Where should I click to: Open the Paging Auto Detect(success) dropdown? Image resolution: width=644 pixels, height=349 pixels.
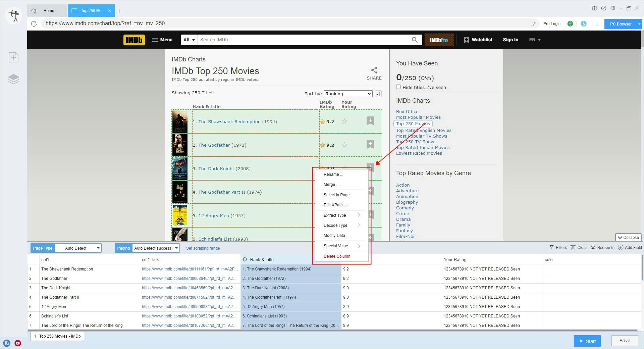tap(156, 248)
